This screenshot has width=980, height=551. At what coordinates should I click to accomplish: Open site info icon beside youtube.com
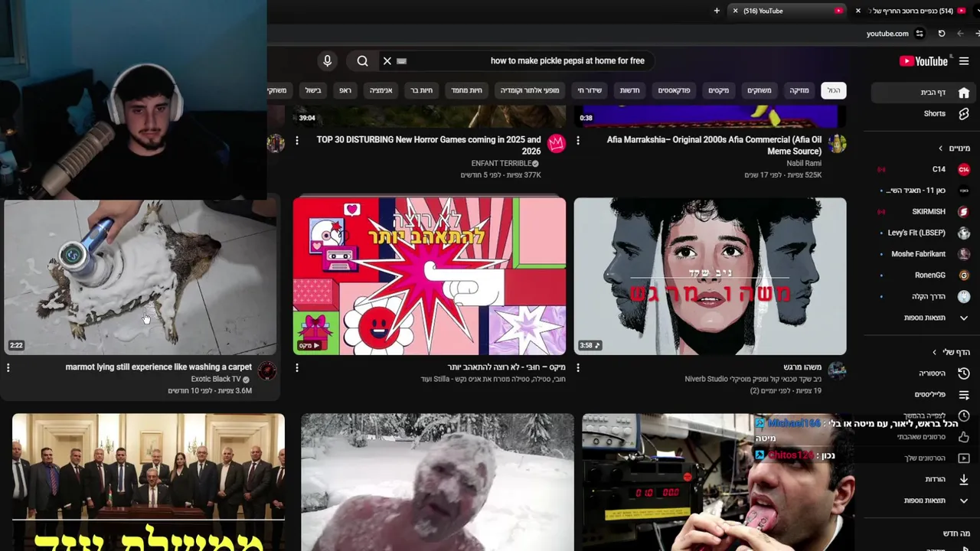(x=920, y=34)
